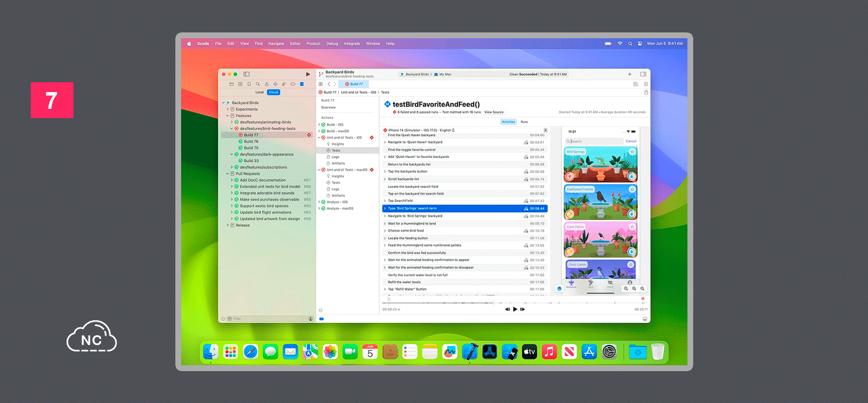Open the Source Control navigator icon
This screenshot has width=868, height=403.
click(240, 84)
